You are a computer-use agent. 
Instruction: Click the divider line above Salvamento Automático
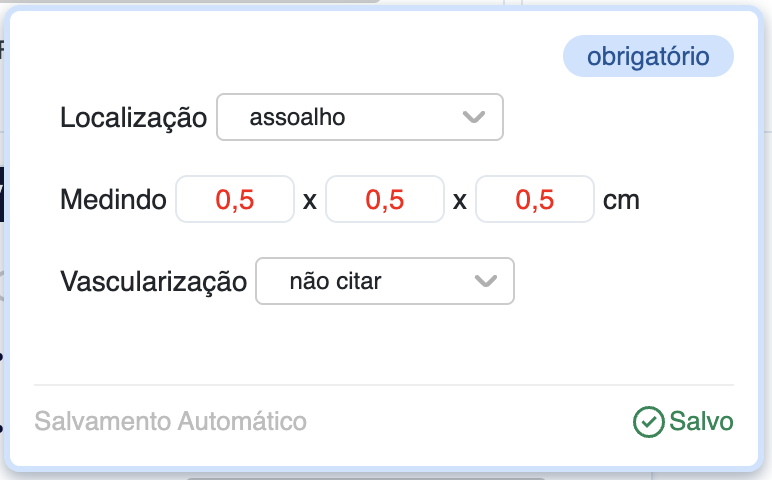pyautogui.click(x=384, y=385)
